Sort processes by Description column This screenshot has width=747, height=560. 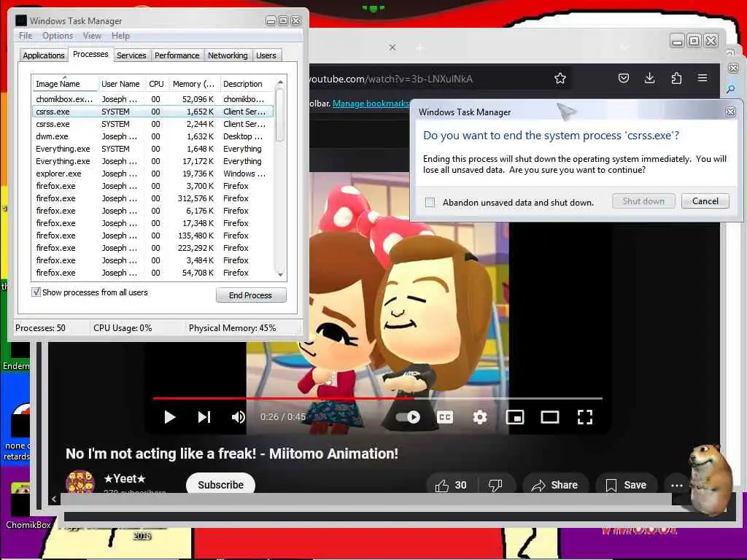tap(247, 84)
